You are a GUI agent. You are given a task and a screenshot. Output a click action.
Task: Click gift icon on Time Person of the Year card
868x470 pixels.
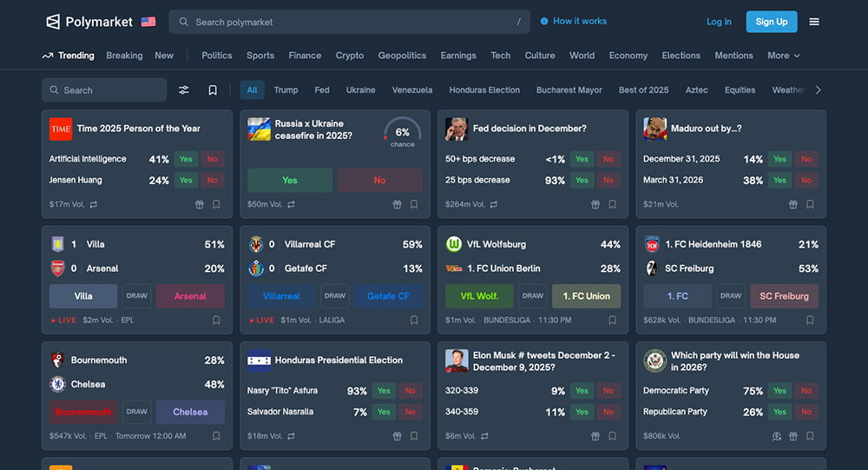(x=200, y=204)
